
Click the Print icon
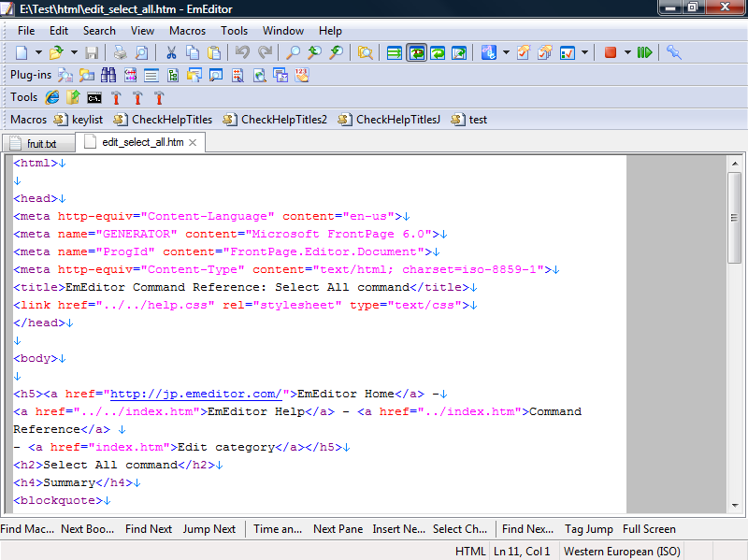pos(121,52)
